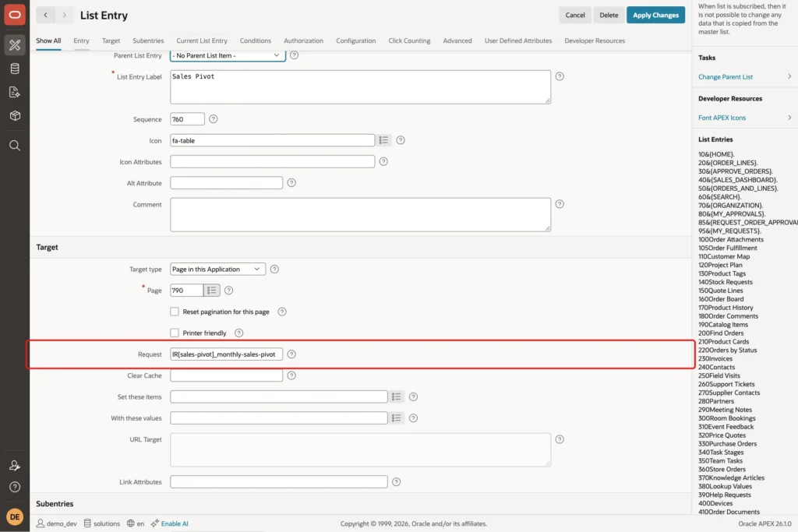The width and height of the screenshot is (798, 532).
Task: Open page picker list next to Page 790
Action: click(212, 291)
